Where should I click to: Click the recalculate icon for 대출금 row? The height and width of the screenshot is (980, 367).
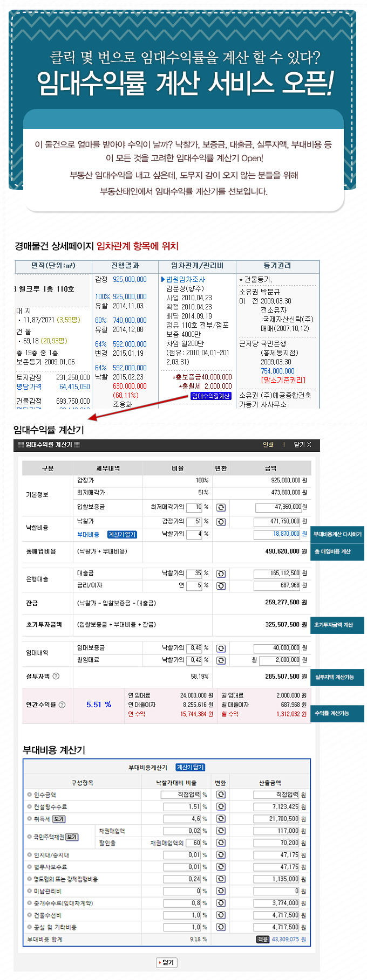[221, 574]
